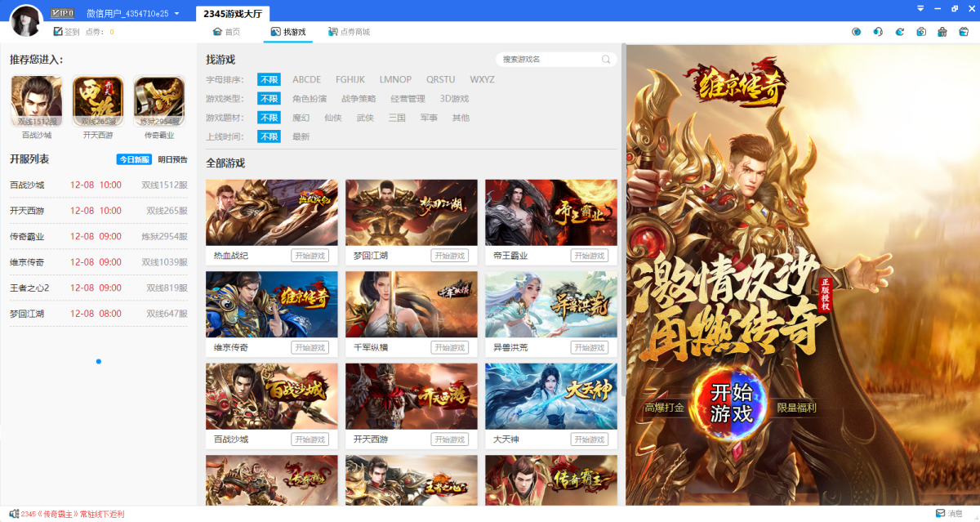Toggle 明日预告 server list view

(x=172, y=159)
